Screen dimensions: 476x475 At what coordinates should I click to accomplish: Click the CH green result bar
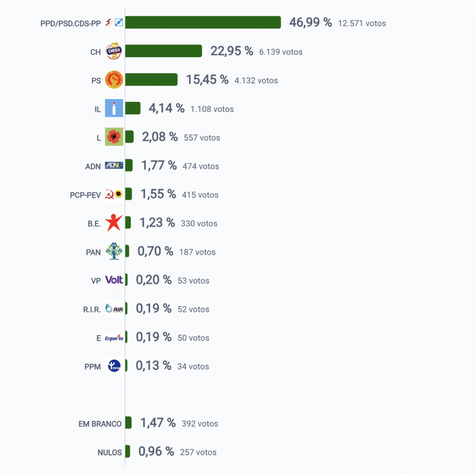coord(164,51)
